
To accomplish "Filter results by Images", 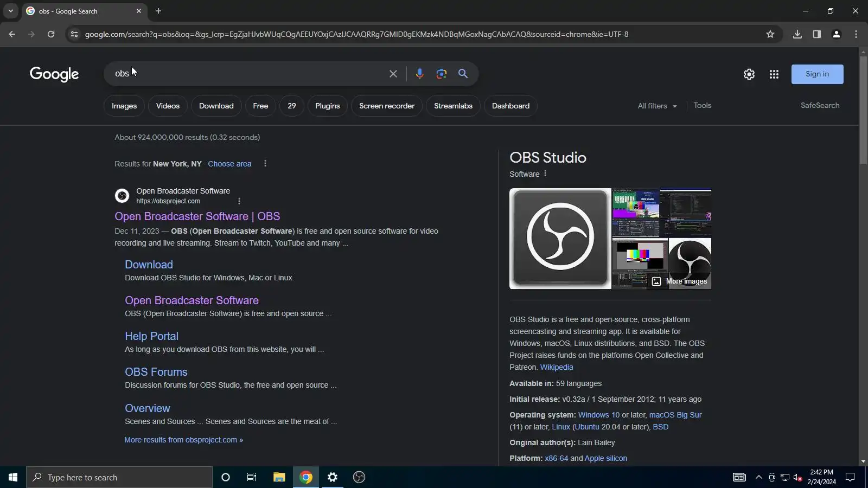I will (124, 106).
